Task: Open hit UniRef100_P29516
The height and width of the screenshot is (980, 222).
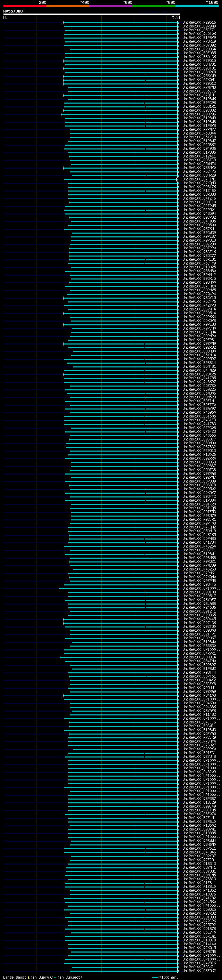Action: pyautogui.click(x=199, y=23)
